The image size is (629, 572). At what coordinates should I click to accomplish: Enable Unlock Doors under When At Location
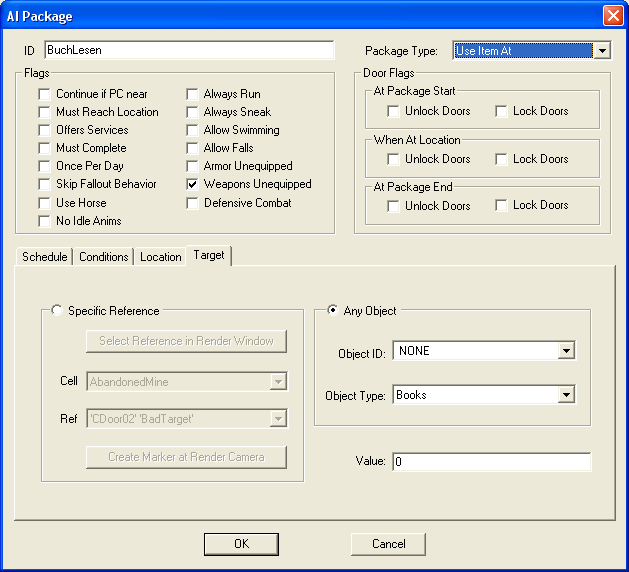[x=394, y=159]
